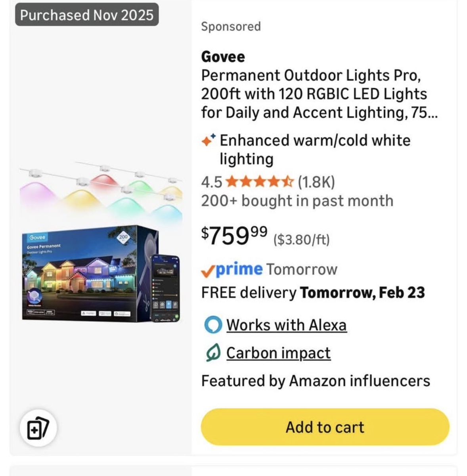Click the ($3.80/ft) unit price

pyautogui.click(x=301, y=240)
